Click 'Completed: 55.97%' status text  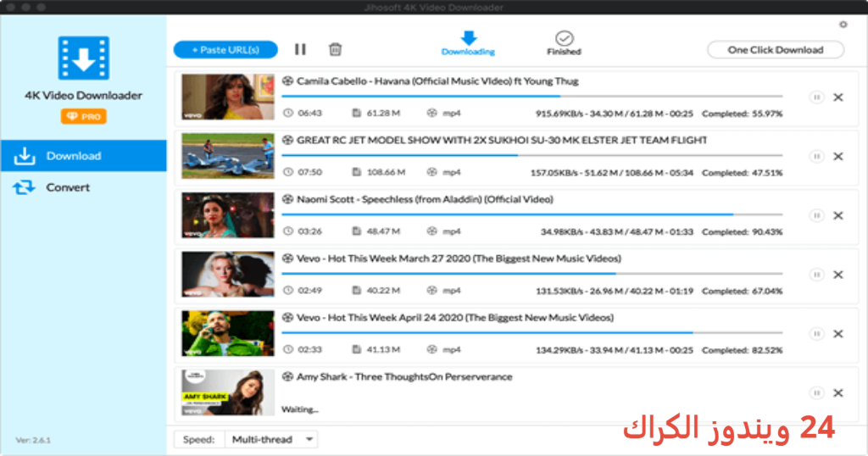click(x=743, y=114)
